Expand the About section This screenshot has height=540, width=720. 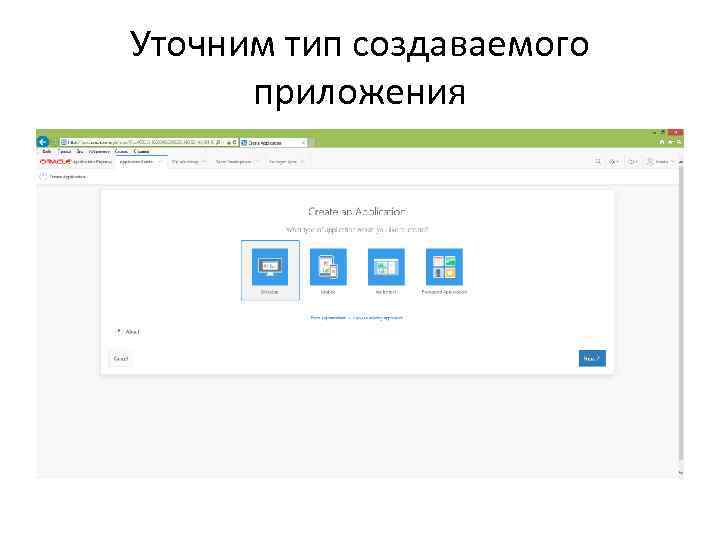[x=128, y=332]
